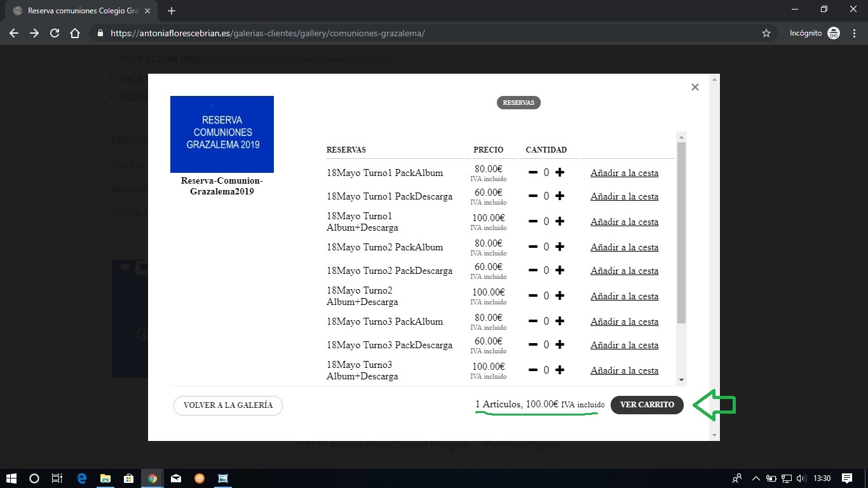Open the cart with Ver Carrito
The width and height of the screenshot is (868, 488).
(x=647, y=405)
